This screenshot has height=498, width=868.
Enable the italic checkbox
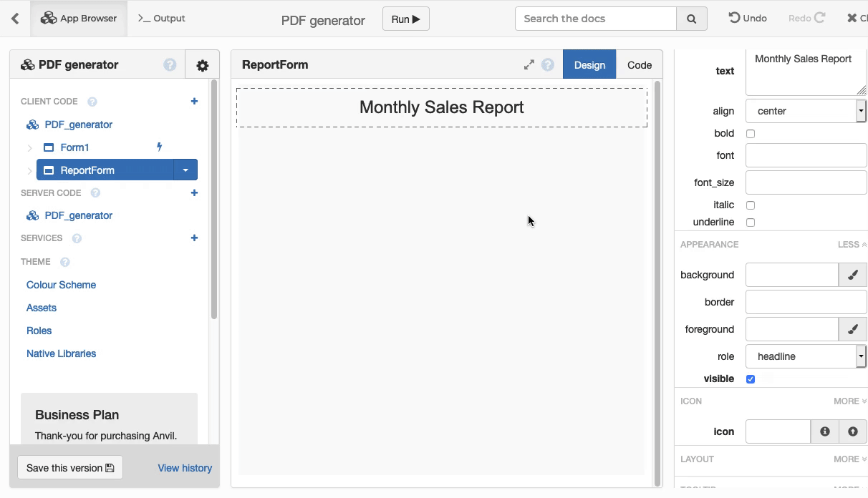(751, 205)
